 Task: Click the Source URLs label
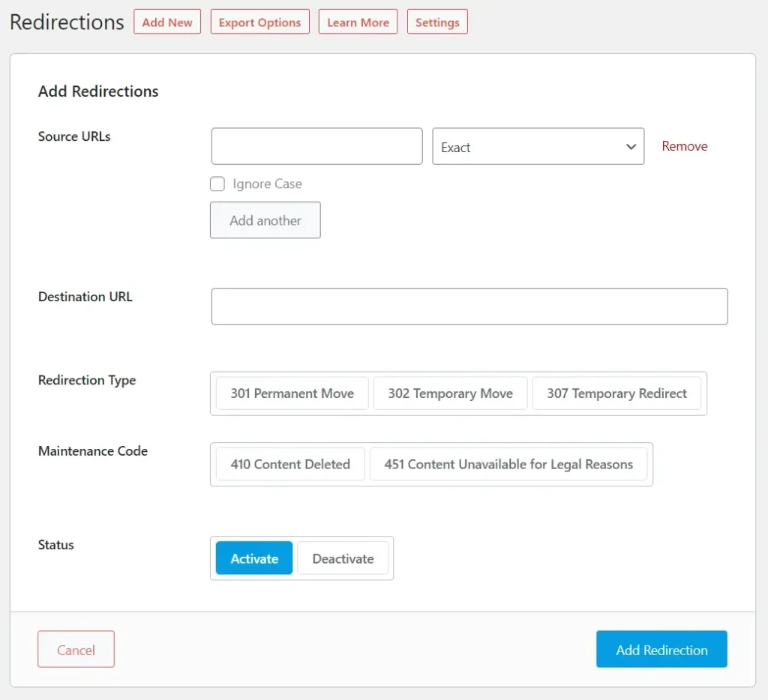[74, 136]
